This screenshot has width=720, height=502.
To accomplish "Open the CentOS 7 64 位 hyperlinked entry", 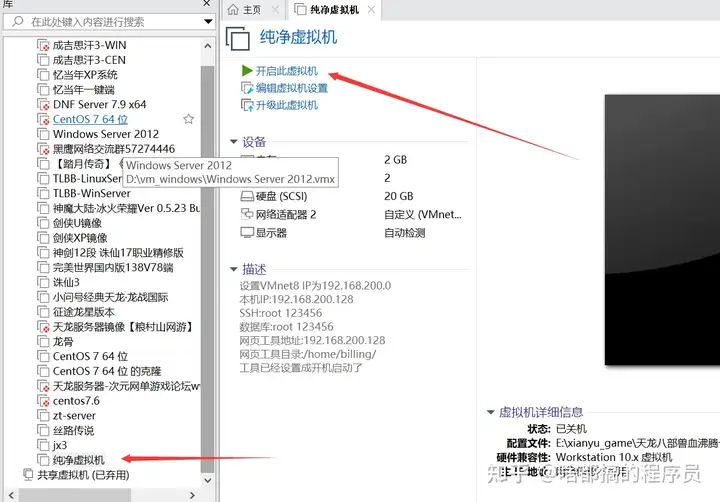I will (x=90, y=119).
